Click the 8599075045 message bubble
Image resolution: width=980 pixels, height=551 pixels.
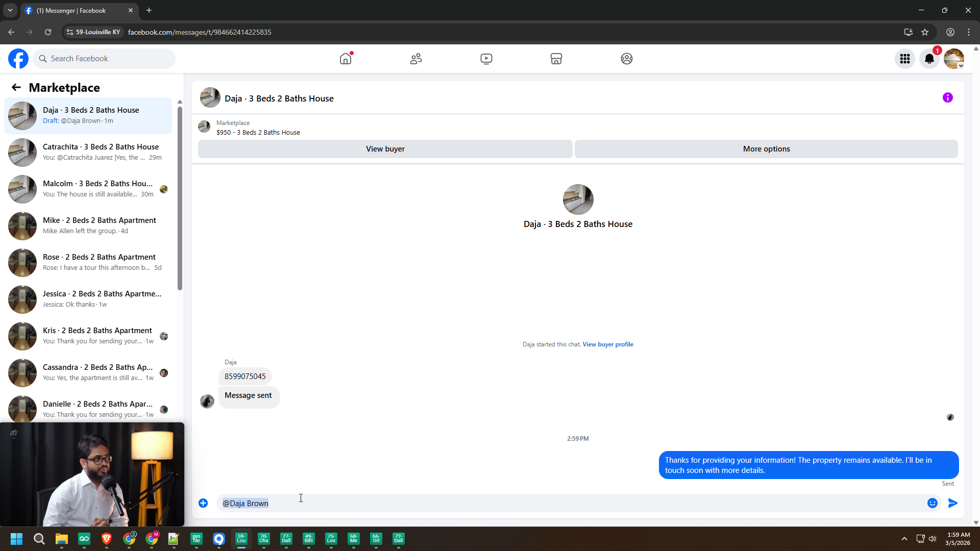click(245, 377)
